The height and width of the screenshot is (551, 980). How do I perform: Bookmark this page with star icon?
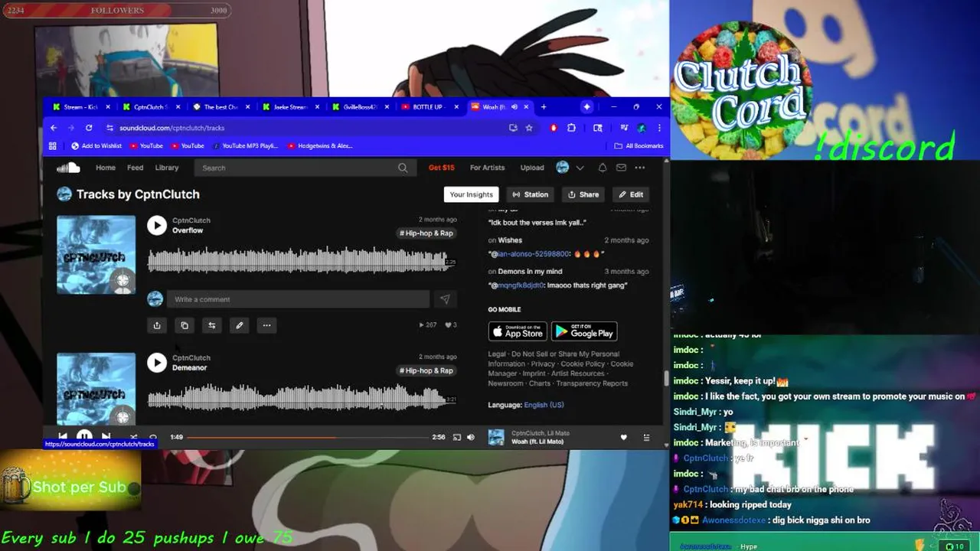(529, 128)
